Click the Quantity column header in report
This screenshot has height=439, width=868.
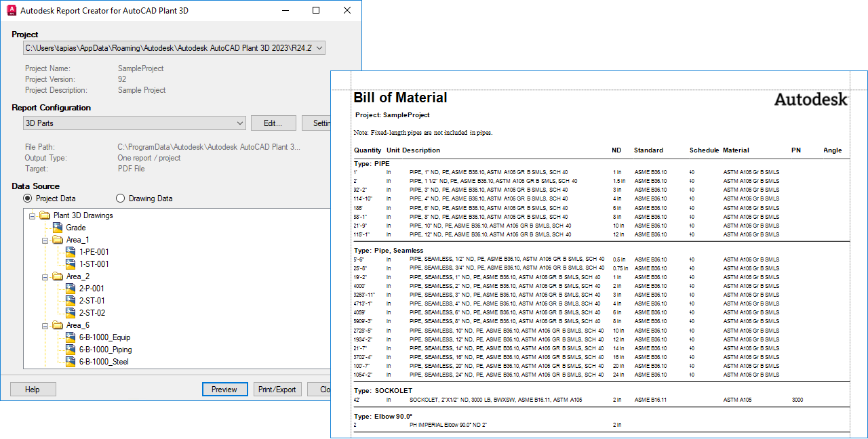368,150
